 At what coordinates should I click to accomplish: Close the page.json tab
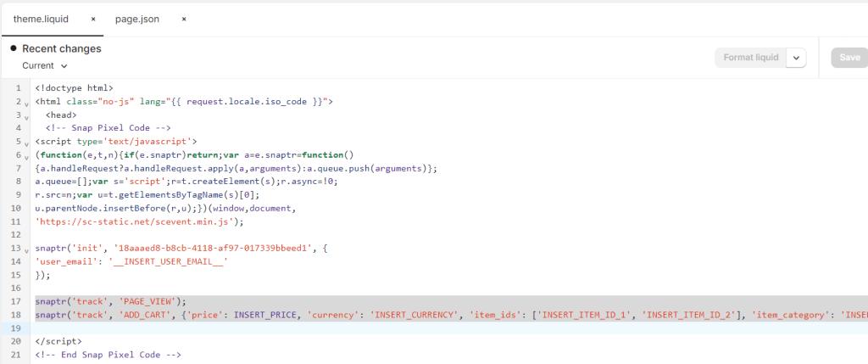point(184,20)
